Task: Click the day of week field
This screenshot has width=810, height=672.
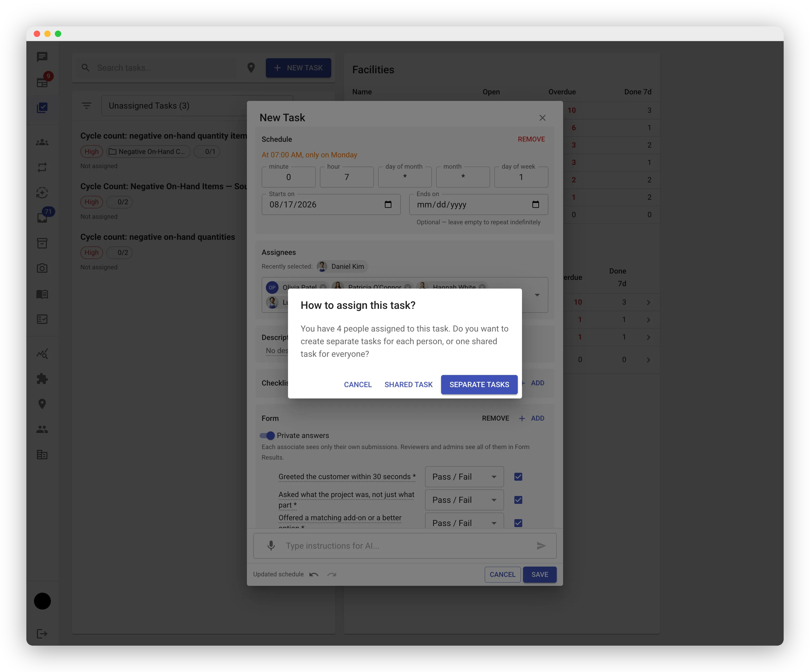Action: coord(521,177)
